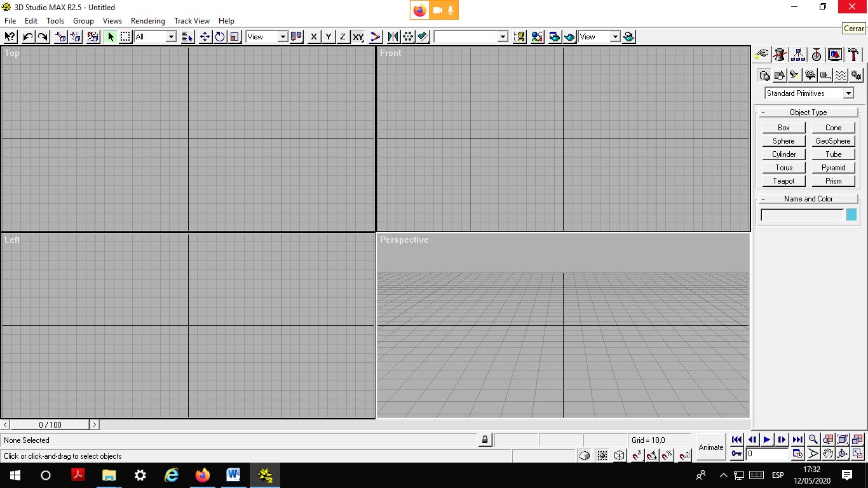Open the View reference coordinate dropdown
The image size is (868, 488).
pos(283,36)
